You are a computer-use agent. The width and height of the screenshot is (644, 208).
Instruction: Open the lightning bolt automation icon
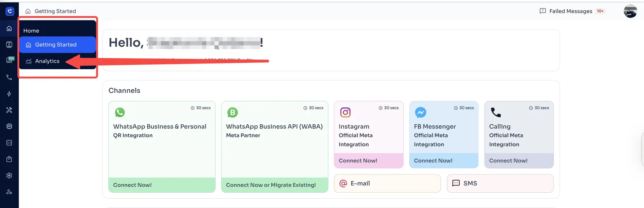click(x=9, y=94)
